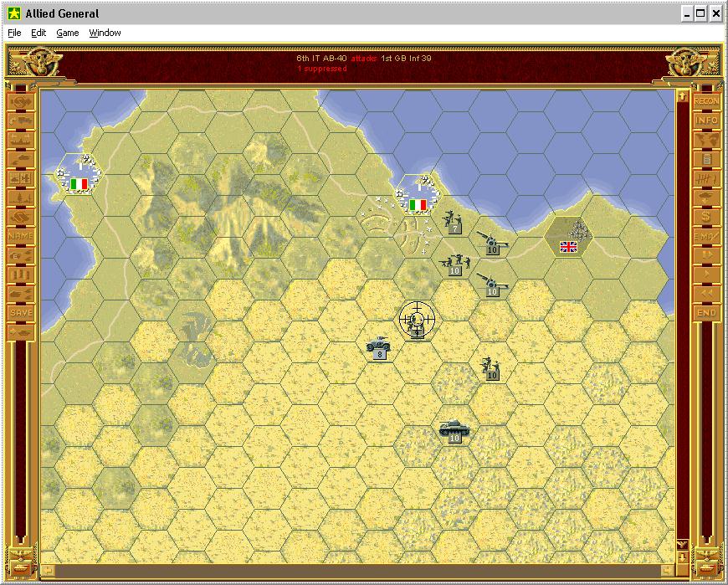Click the END turn button
This screenshot has height=585, width=728.
coord(706,313)
